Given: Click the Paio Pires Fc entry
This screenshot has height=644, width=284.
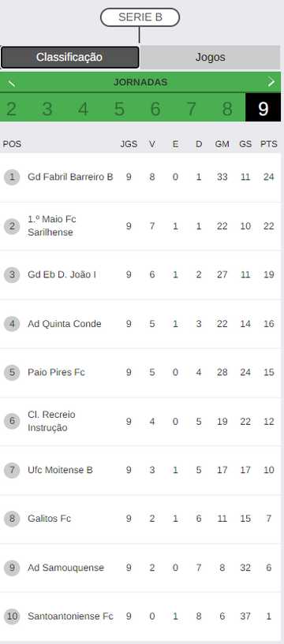Looking at the screenshot, I should click(56, 372).
